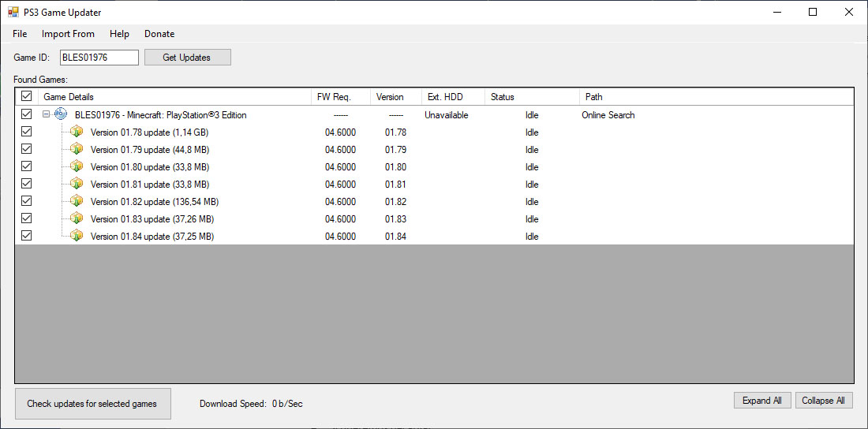
Task: Open the Import From menu
Action: 68,34
